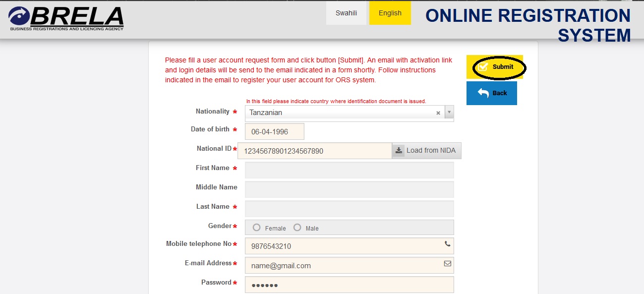The height and width of the screenshot is (294, 644).
Task: Click the National ID input field
Action: click(x=315, y=151)
